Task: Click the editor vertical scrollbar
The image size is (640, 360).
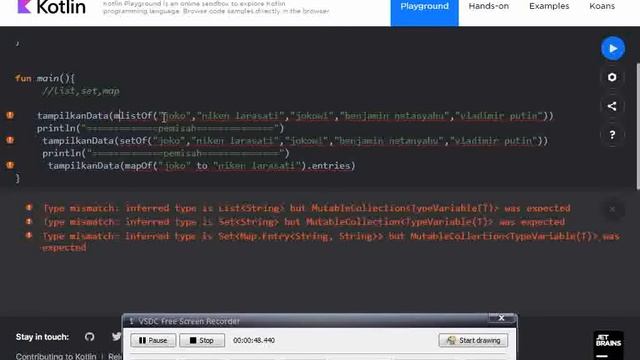Action: tap(638, 127)
